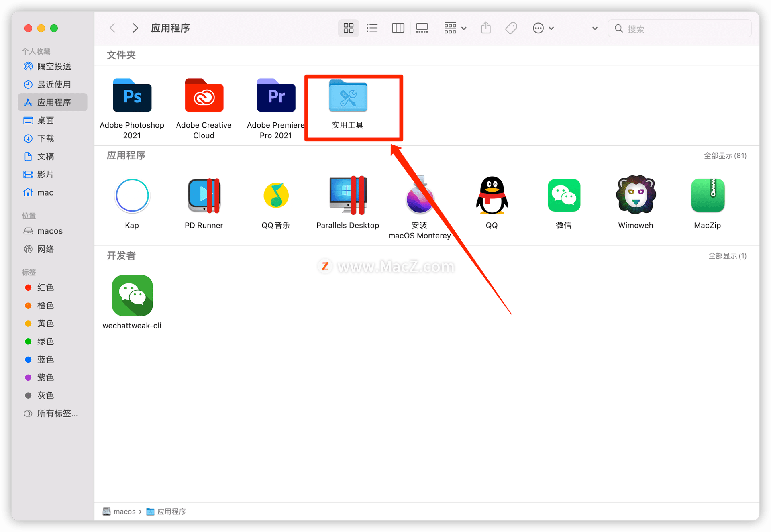Switch to icon grid view

pyautogui.click(x=348, y=28)
